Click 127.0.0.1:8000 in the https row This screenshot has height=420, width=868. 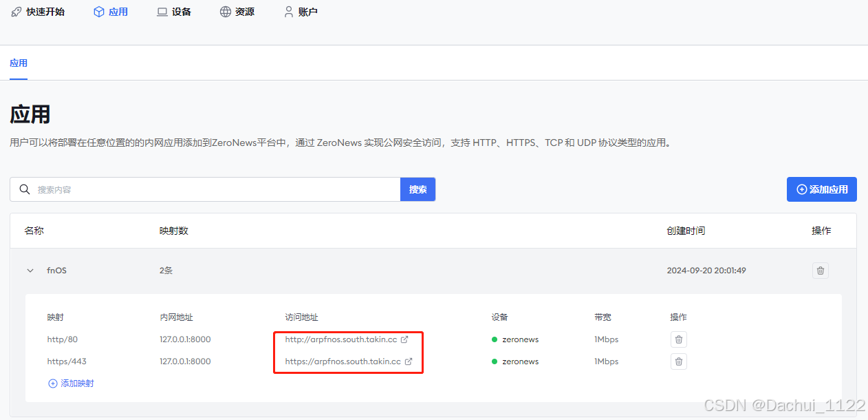[185, 361]
